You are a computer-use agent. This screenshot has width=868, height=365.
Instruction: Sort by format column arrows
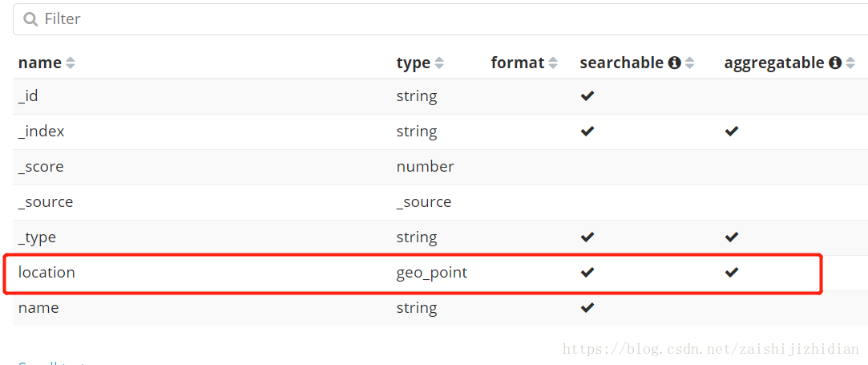[x=553, y=63]
